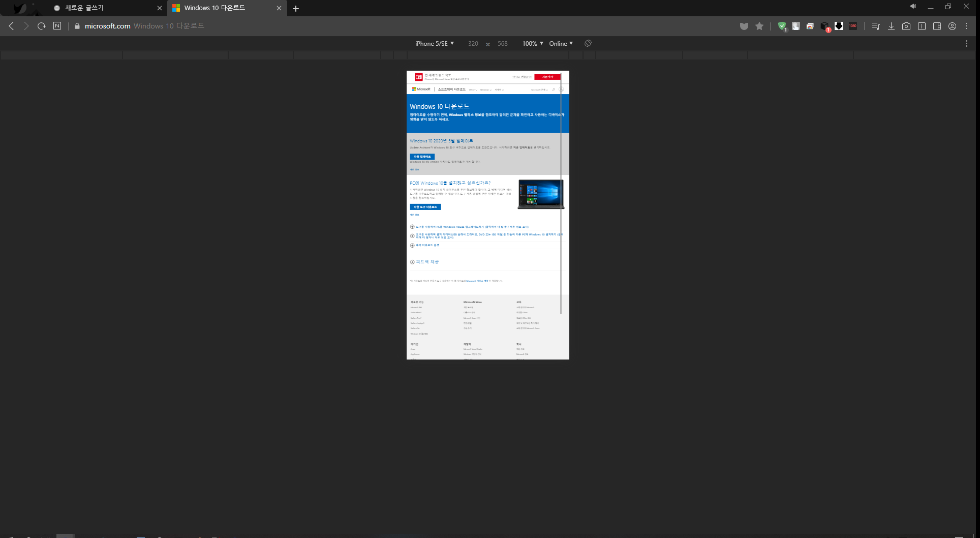The image size is (980, 538).
Task: Open the downloads arrow icon in toolbar
Action: click(x=891, y=26)
